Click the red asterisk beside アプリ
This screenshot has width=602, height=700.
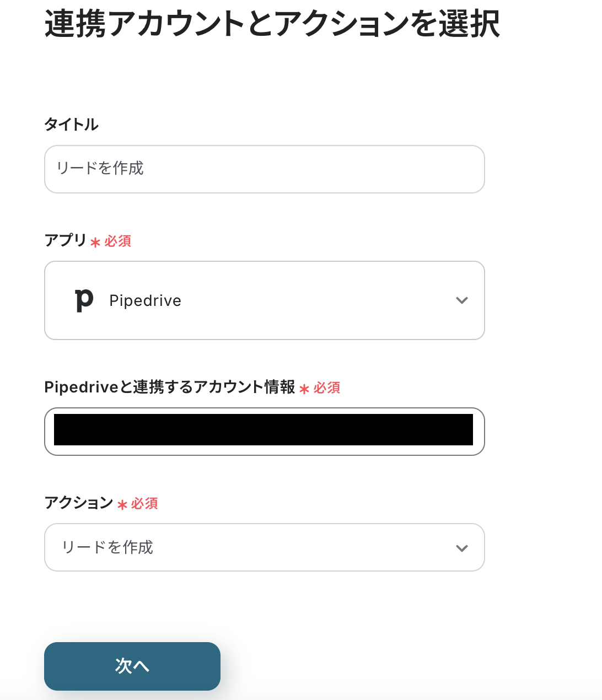coord(95,242)
